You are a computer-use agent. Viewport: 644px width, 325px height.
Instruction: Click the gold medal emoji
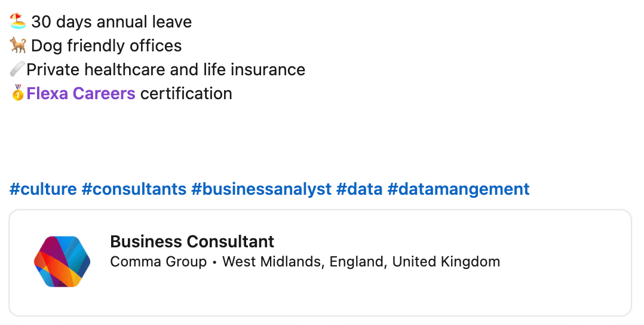(x=17, y=93)
